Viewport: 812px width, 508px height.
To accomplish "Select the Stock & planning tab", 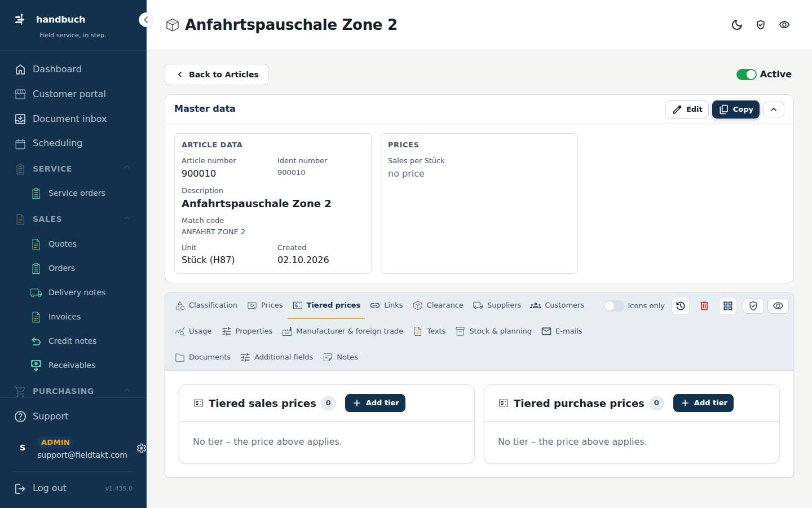I will tap(493, 331).
